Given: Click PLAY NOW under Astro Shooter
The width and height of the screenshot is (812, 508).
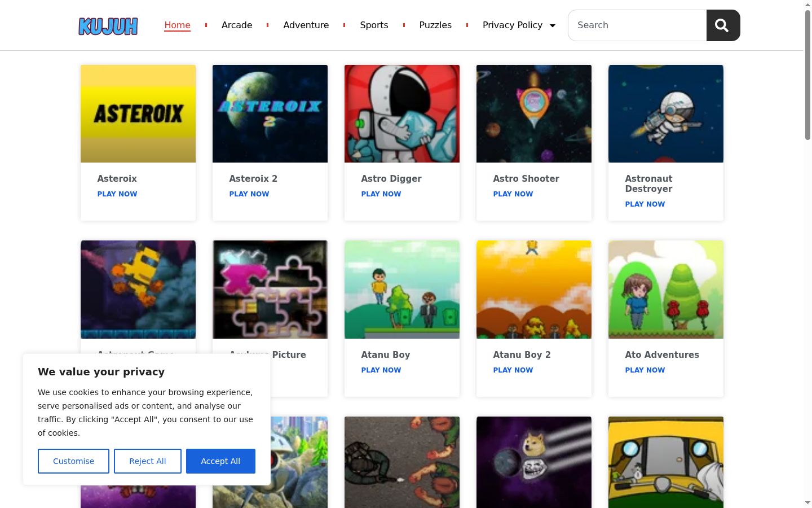Looking at the screenshot, I should pos(513,194).
